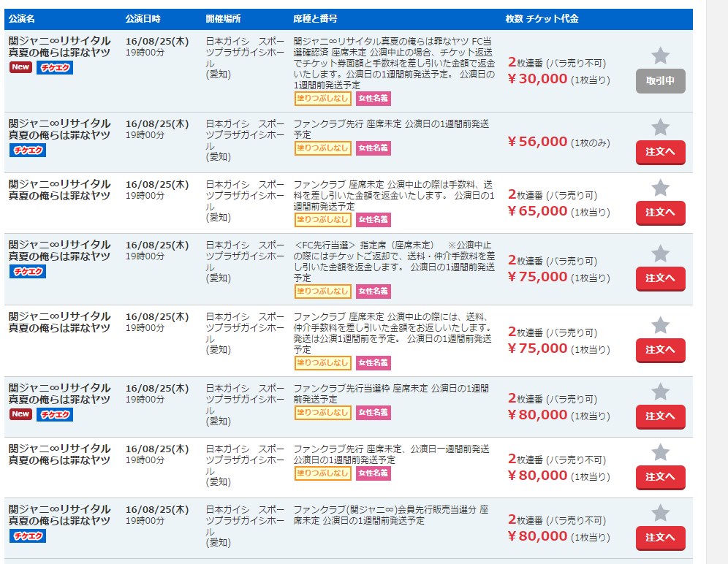Click the gray 取引中 button

(x=660, y=81)
